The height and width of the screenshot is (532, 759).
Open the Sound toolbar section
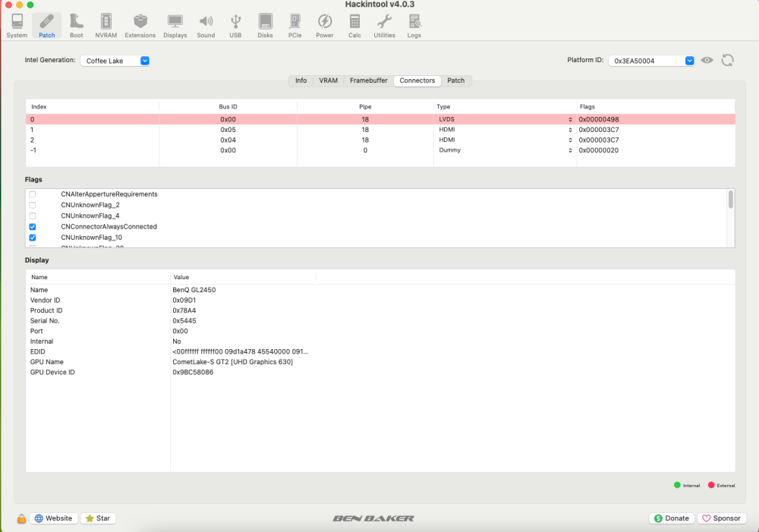coord(206,26)
